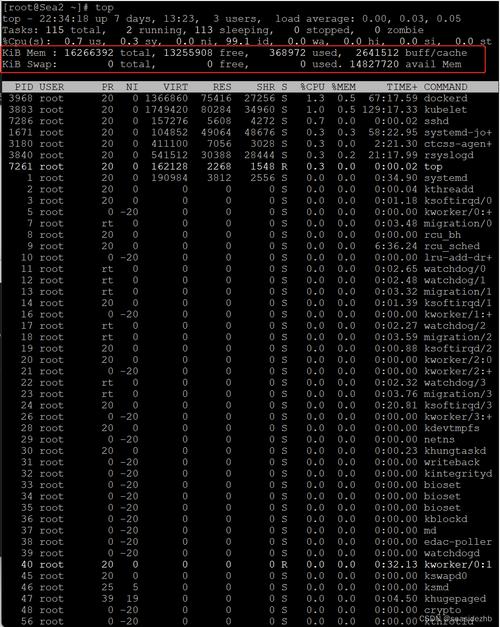This screenshot has height=627, width=500.
Task: Click the COMMAND column header
Action: point(445,87)
